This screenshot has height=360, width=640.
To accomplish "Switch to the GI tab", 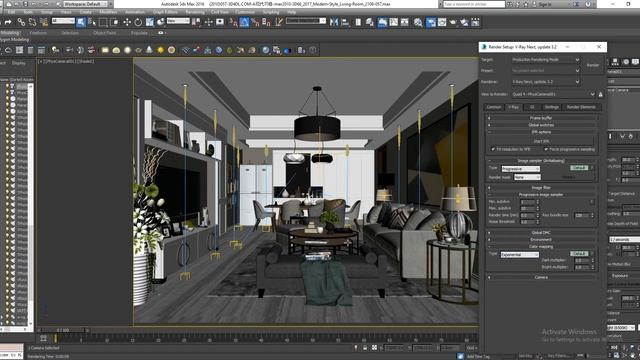I will (532, 107).
